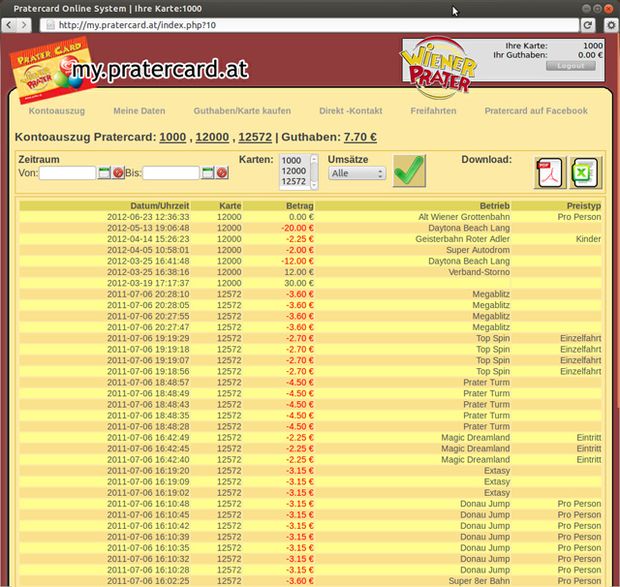The height and width of the screenshot is (587, 620).
Task: Click the Verband-Storno entry
Action: pyautogui.click(x=479, y=272)
